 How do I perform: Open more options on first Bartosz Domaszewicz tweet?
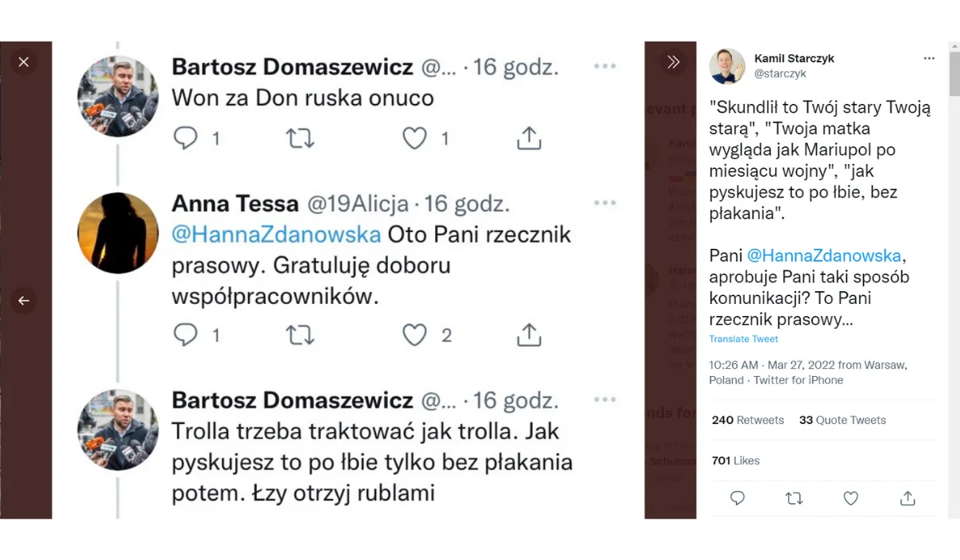(605, 66)
